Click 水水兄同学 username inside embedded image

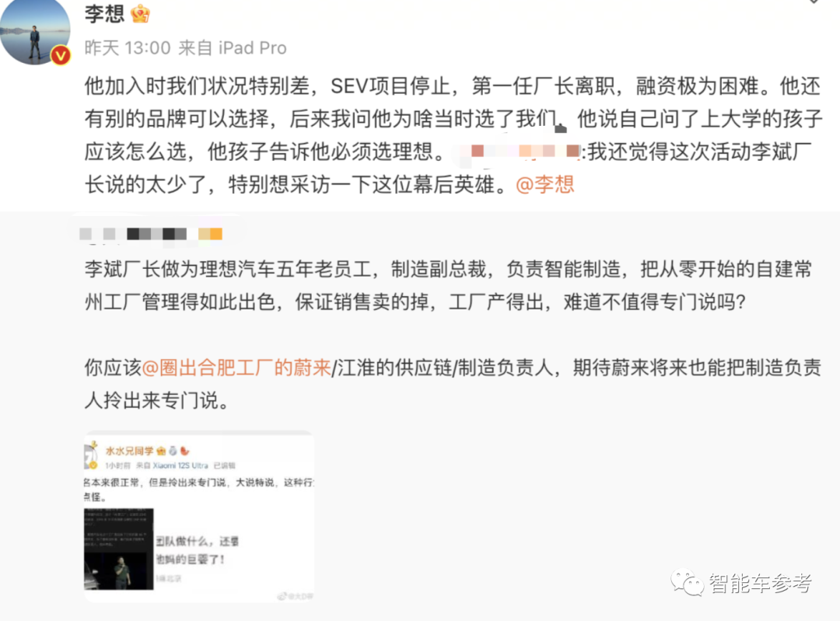(x=129, y=452)
